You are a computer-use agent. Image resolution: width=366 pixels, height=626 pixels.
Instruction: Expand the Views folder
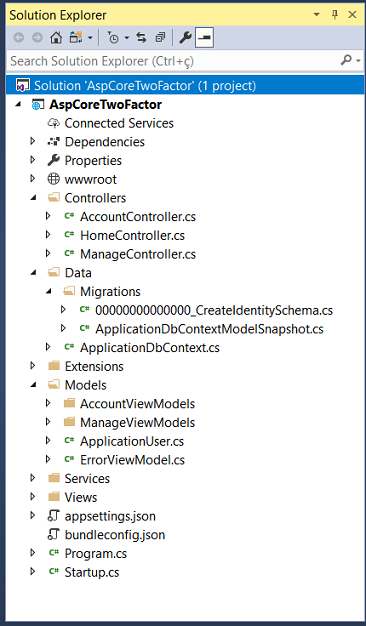coord(33,497)
